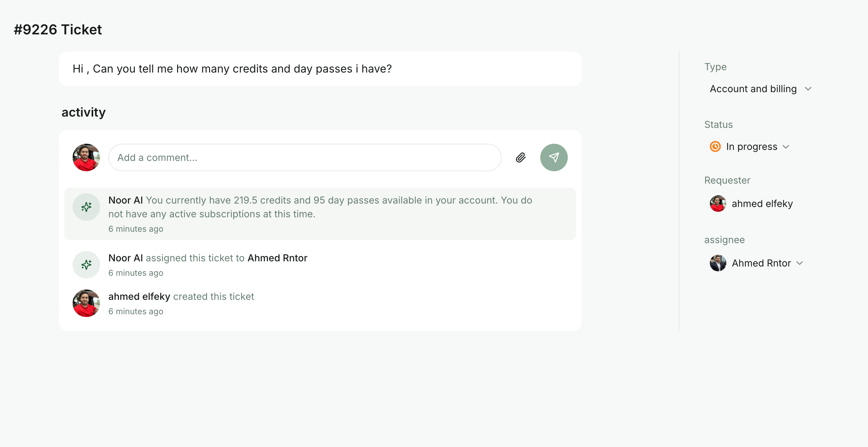The width and height of the screenshot is (868, 447).
Task: Open the Ahmed Rntor assignee dropdown
Action: click(757, 263)
